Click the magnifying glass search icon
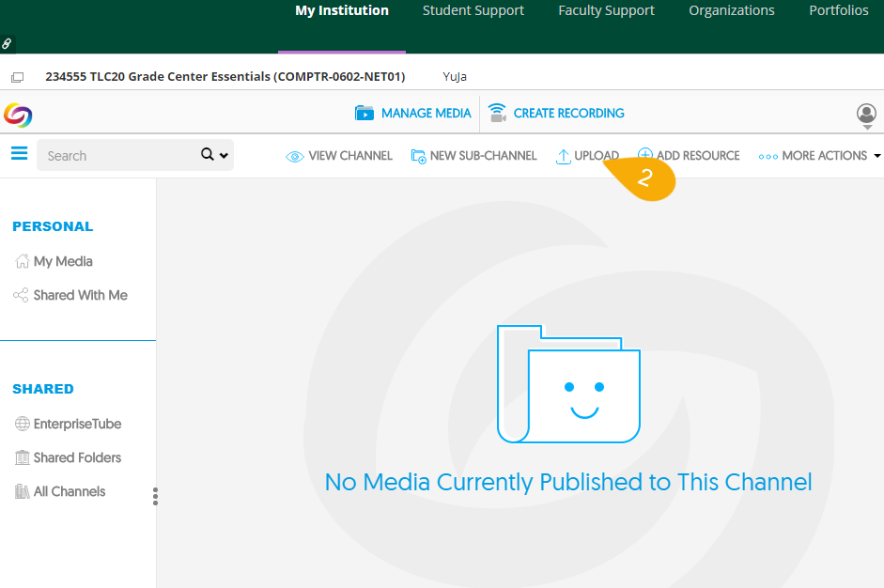Screen dimensions: 884x588 [207, 154]
